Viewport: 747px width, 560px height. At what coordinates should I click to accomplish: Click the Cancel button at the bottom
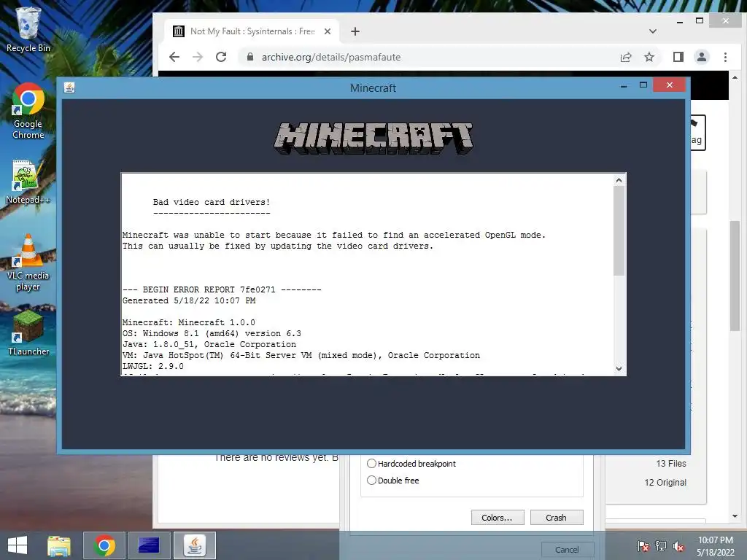(x=567, y=550)
